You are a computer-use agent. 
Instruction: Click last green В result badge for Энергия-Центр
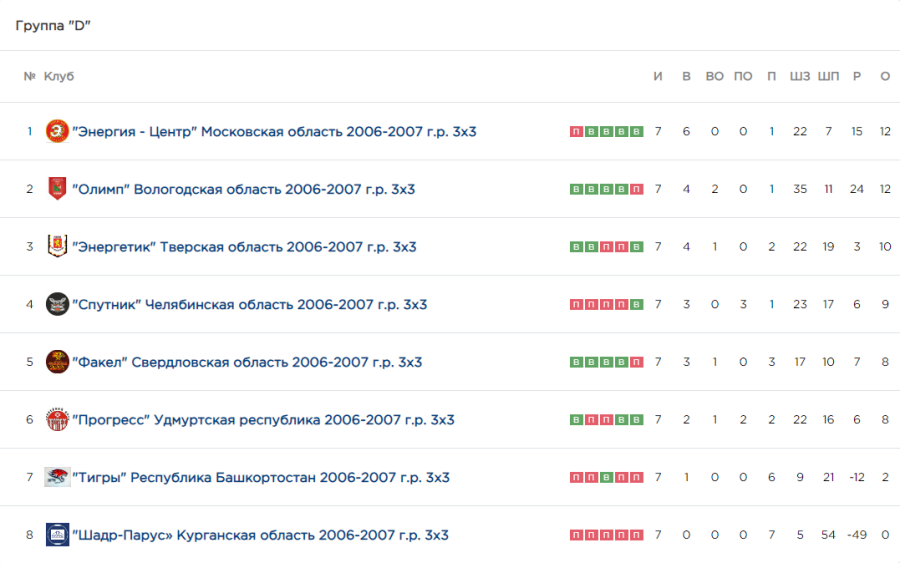pos(636,131)
